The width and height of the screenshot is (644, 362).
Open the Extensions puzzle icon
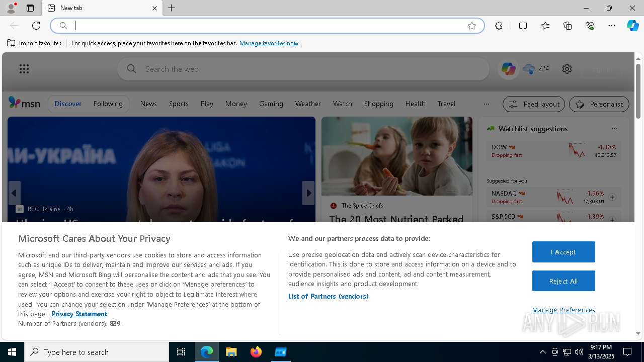pyautogui.click(x=499, y=26)
